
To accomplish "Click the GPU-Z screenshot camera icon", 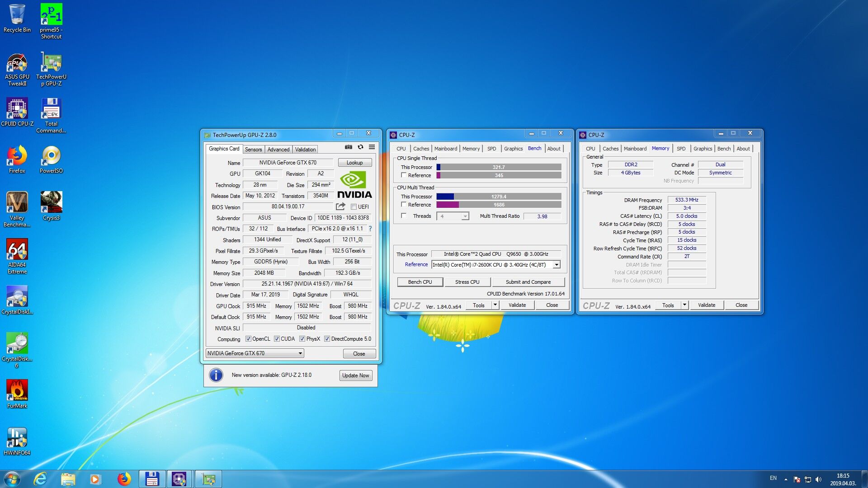I will pos(349,147).
